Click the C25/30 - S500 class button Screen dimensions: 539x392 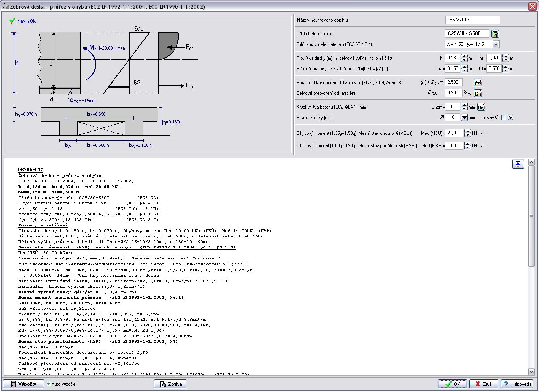click(x=467, y=34)
